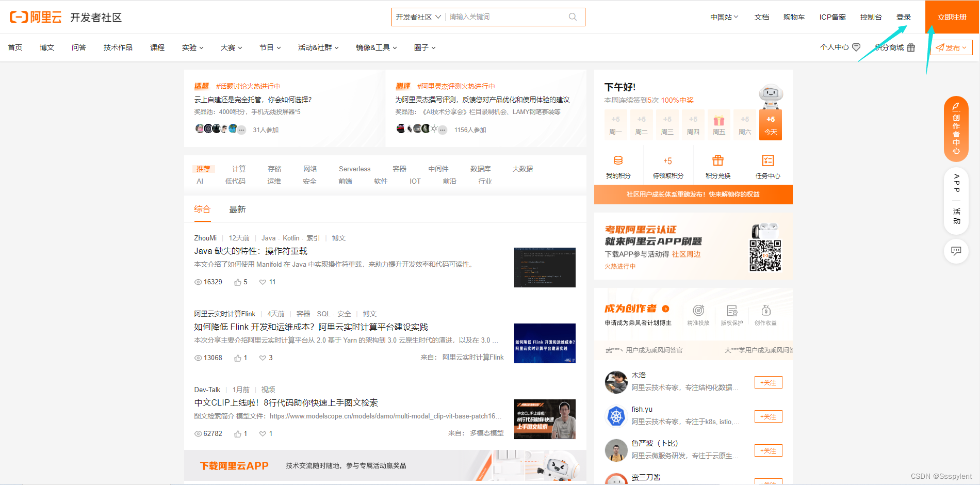
Task: Favorite the Flink article heart icon
Action: [x=263, y=358]
